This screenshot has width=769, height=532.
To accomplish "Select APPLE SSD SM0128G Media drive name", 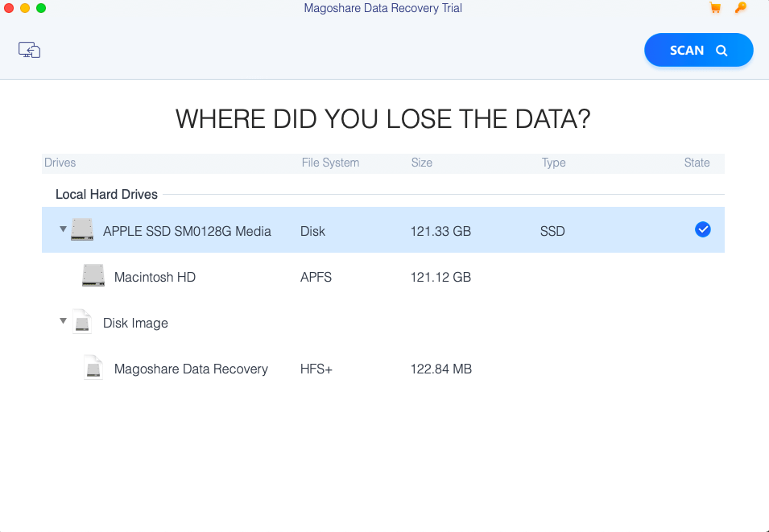I will [187, 231].
